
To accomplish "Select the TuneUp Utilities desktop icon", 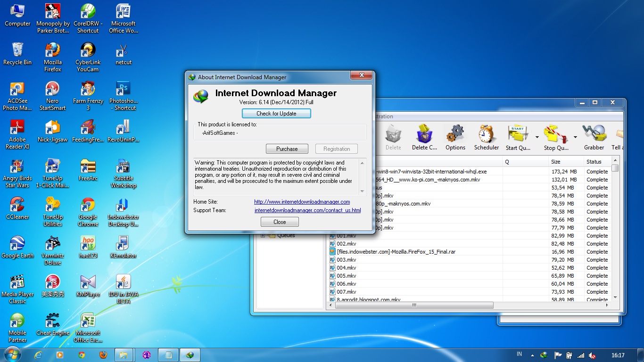I will [52, 212].
